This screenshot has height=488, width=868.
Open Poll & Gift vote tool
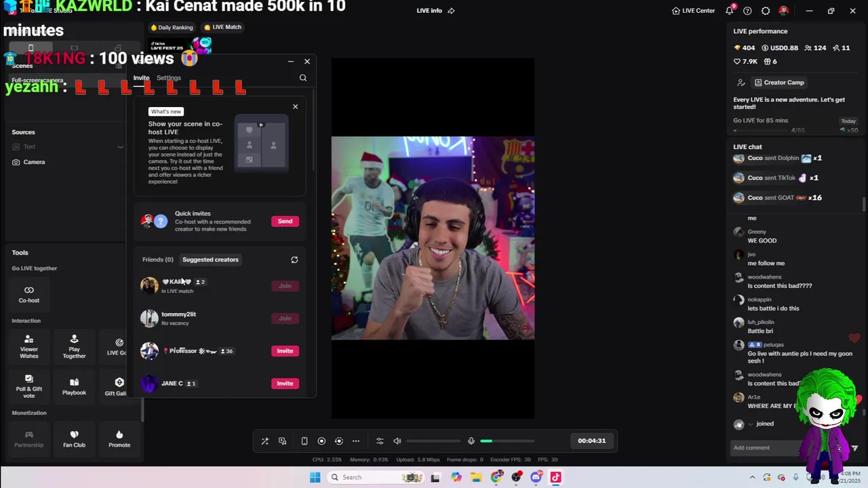(x=29, y=387)
